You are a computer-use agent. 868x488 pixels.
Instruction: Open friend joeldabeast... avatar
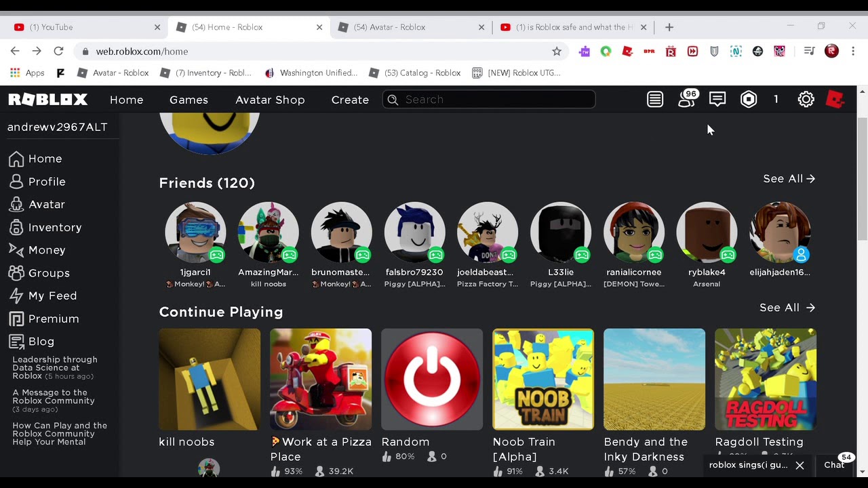(488, 232)
